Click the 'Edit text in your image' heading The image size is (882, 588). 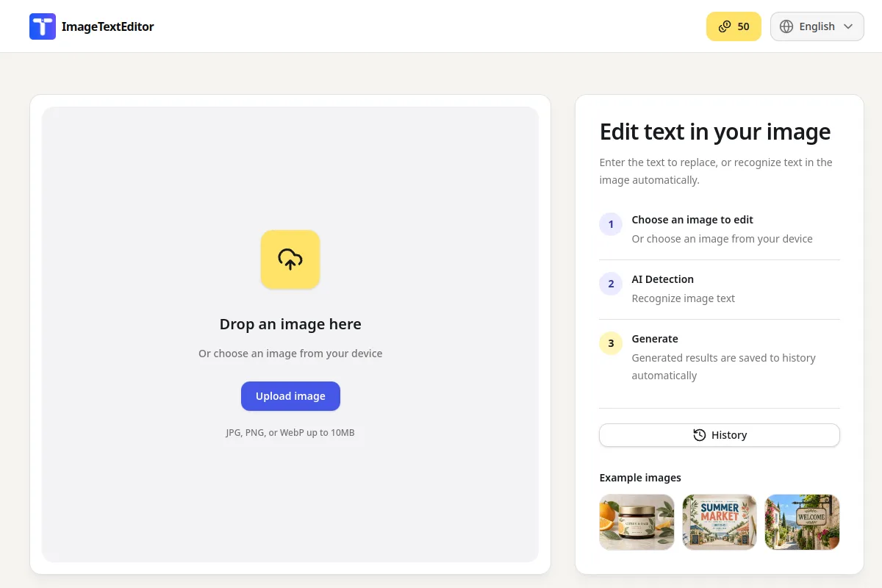(715, 132)
